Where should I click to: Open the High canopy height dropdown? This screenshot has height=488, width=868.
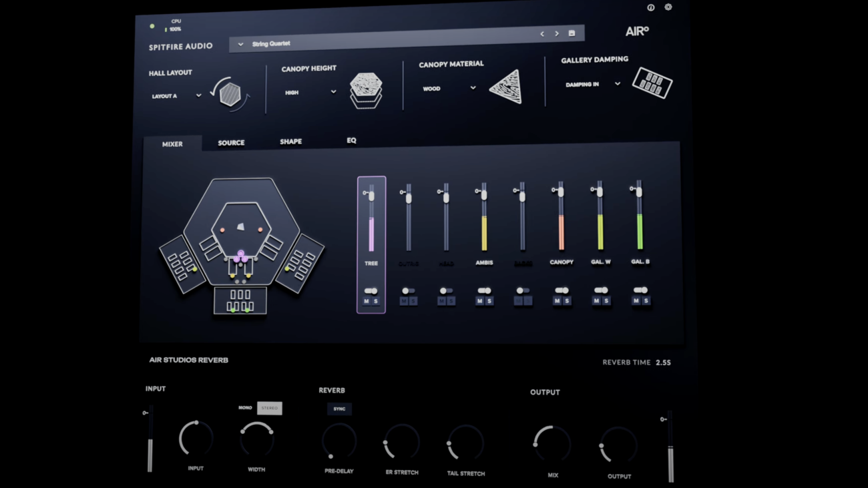pos(310,93)
